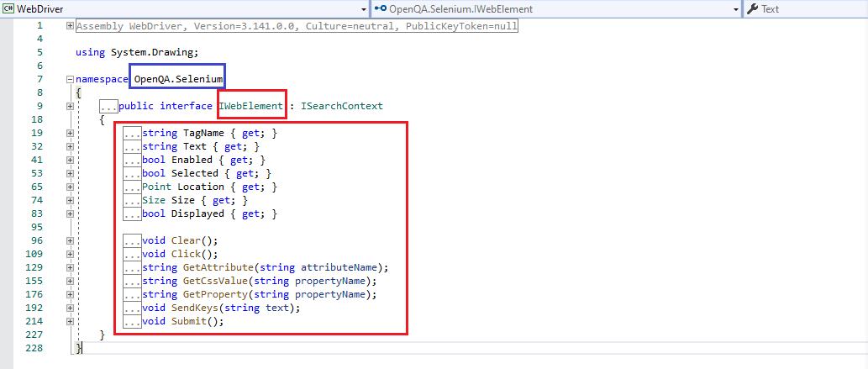This screenshot has width=868, height=369.
Task: Expand the outline on the bool Displayed line
Action: tap(70, 213)
